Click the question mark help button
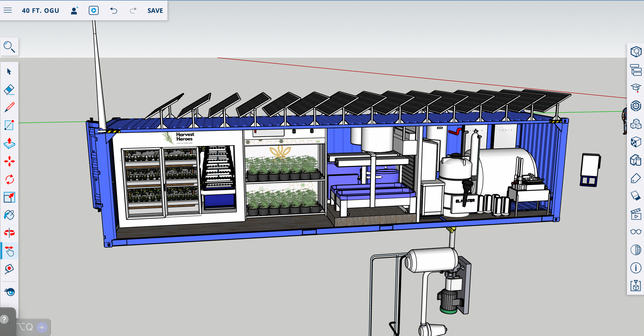The height and width of the screenshot is (336, 644). (x=4, y=319)
